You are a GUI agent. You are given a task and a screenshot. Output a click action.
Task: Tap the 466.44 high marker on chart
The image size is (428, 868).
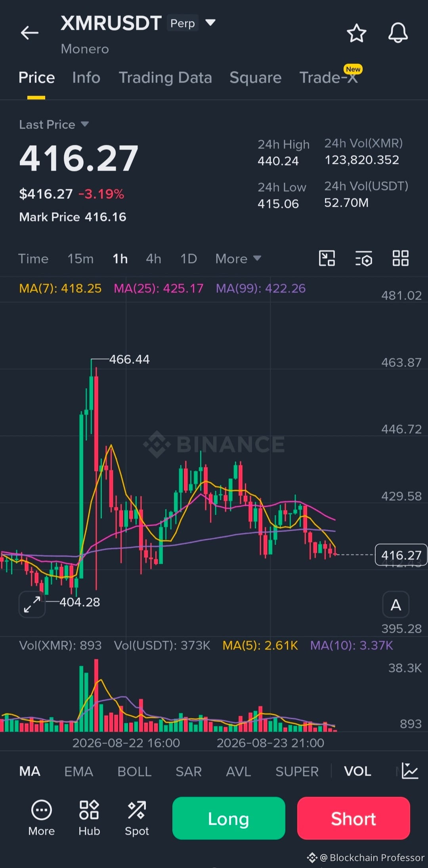coord(129,359)
